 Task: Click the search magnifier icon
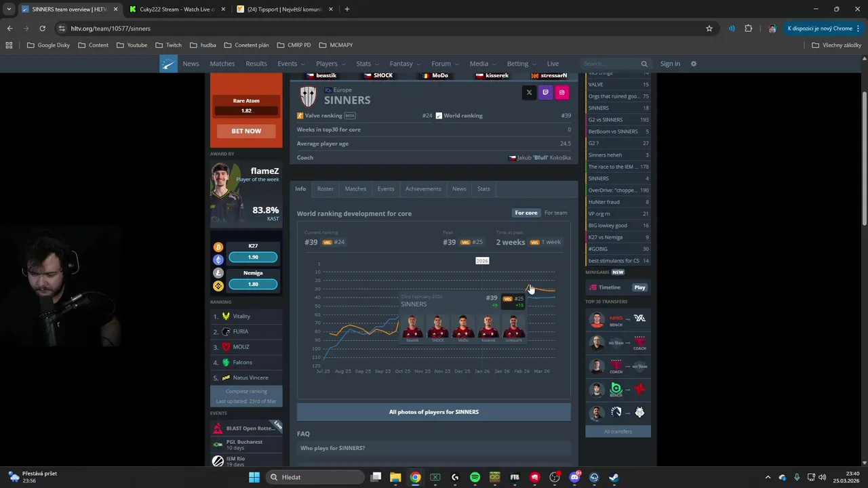click(644, 64)
